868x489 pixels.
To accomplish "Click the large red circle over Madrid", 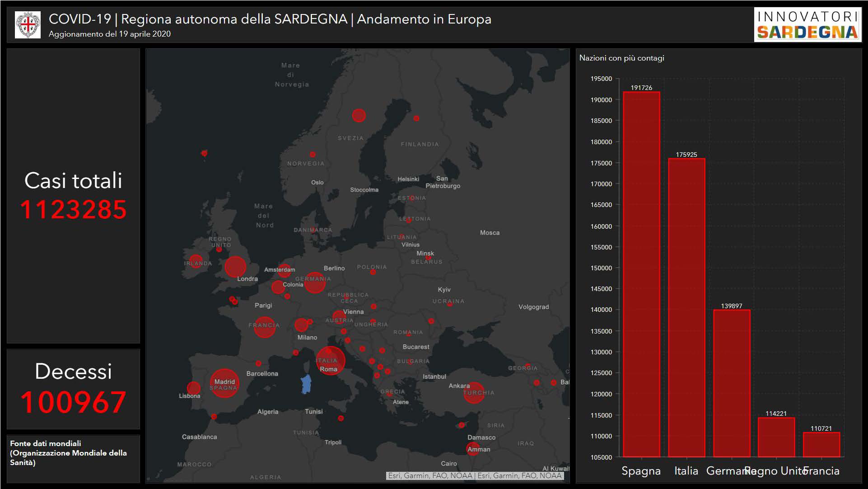I will tap(224, 383).
